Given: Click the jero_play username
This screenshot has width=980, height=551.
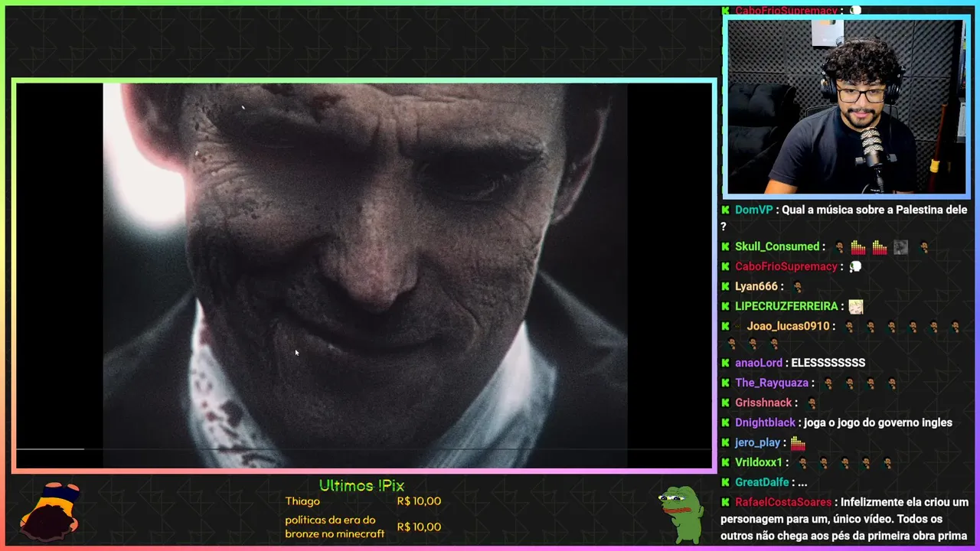Looking at the screenshot, I should [757, 442].
